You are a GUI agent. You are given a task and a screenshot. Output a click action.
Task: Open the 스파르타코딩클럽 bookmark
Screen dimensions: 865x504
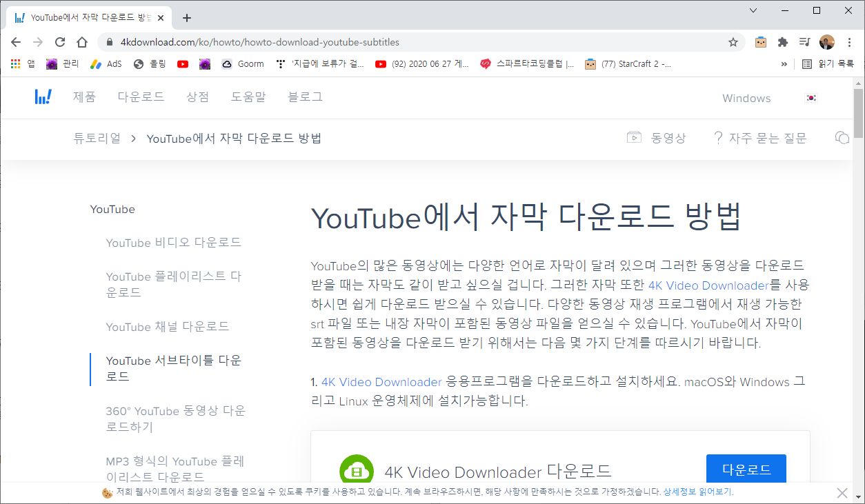point(528,63)
